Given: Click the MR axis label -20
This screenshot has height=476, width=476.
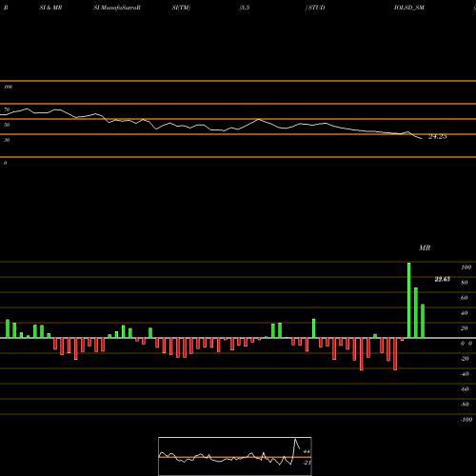Looking at the screenshot, I should (x=465, y=359).
